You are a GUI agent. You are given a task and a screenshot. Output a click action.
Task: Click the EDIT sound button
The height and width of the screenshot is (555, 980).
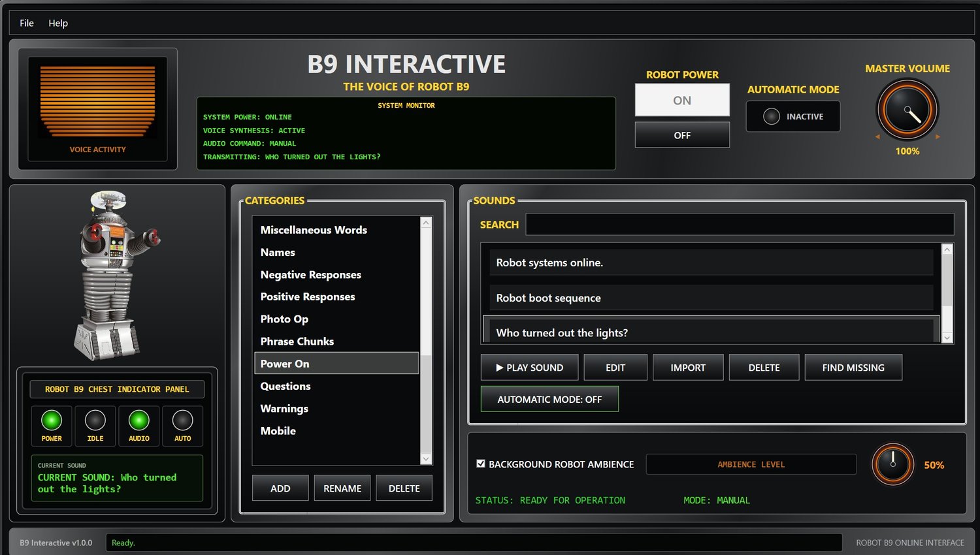615,368
